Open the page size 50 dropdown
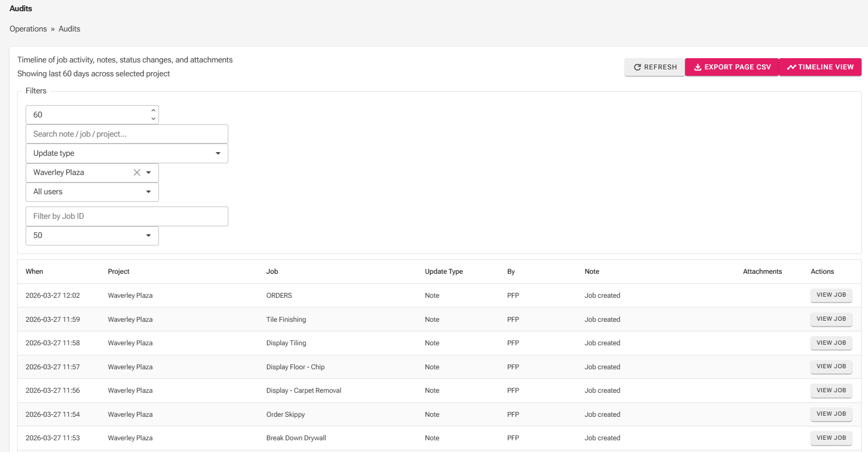The image size is (868, 452). tap(92, 235)
